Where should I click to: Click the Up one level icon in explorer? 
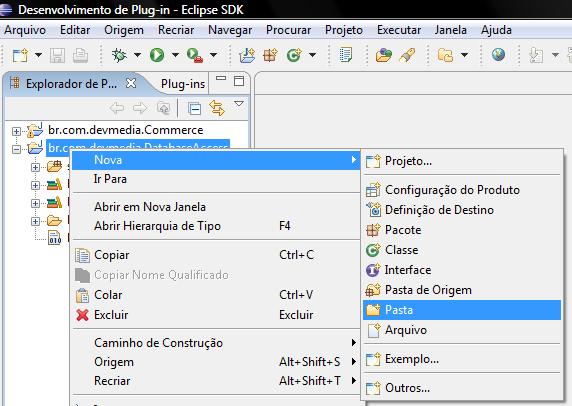click(163, 108)
